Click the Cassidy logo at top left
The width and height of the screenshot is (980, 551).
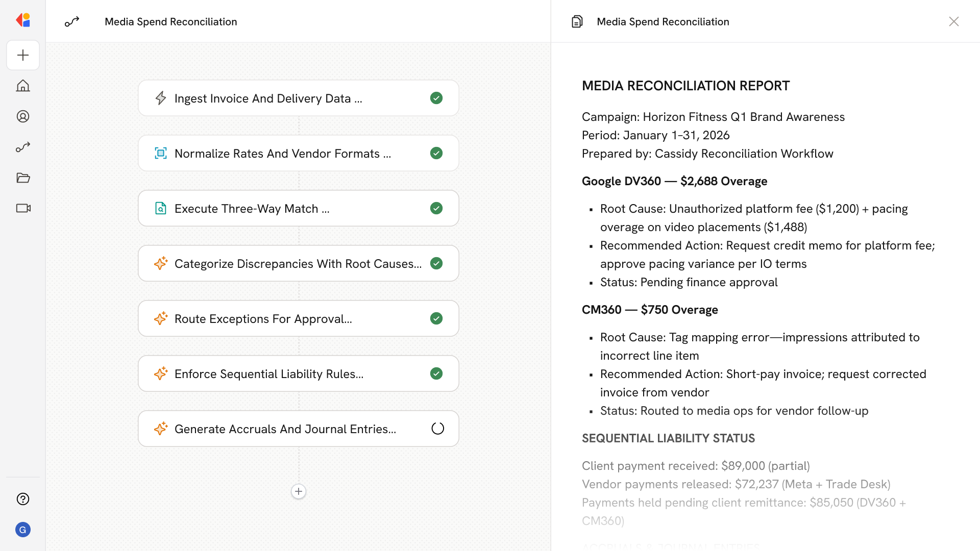click(23, 20)
